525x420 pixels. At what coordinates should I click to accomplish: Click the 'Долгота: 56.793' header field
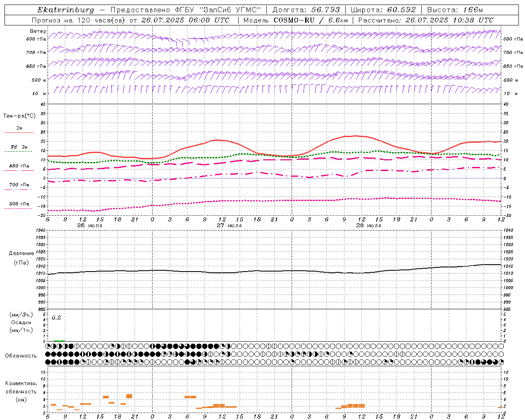pyautogui.click(x=306, y=10)
